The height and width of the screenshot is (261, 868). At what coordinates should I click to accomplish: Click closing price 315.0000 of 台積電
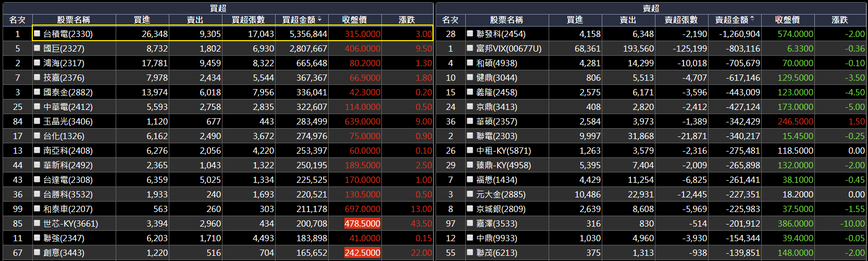(x=363, y=34)
